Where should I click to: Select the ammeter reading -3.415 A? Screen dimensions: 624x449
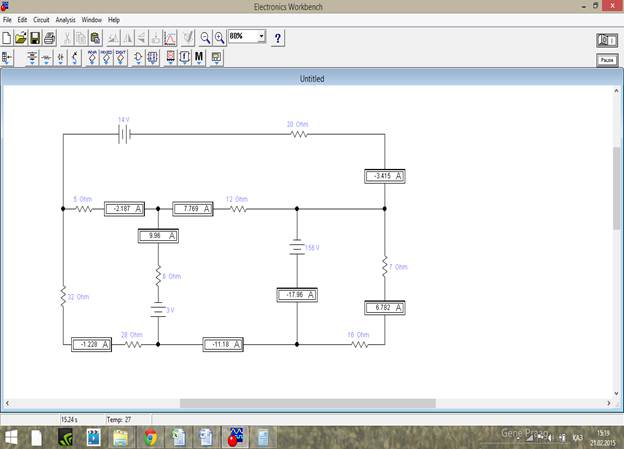point(385,176)
